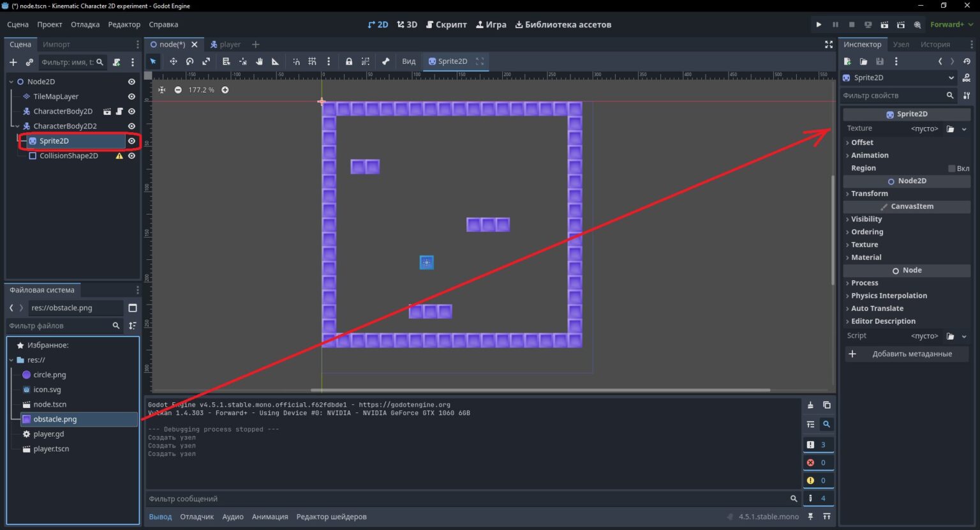Clear the output log
Screen dimensions: 980x530
click(810, 405)
